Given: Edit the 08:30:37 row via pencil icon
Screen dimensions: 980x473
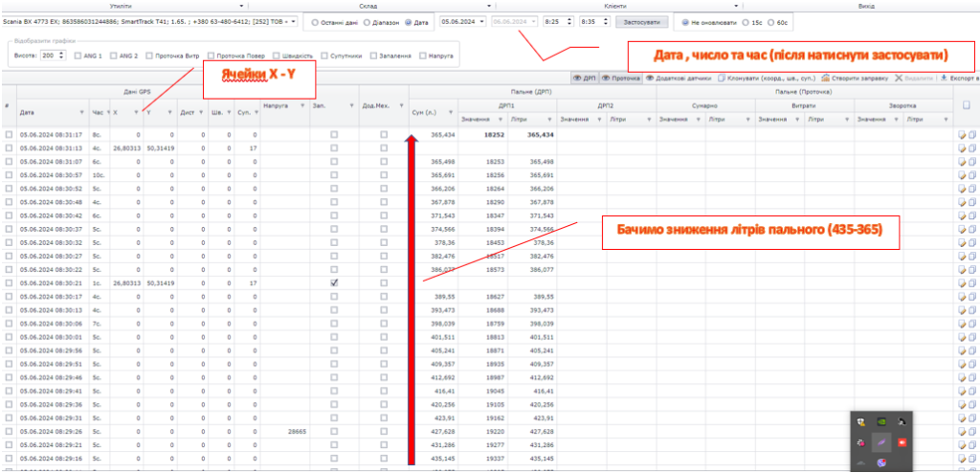Looking at the screenshot, I should tap(961, 229).
